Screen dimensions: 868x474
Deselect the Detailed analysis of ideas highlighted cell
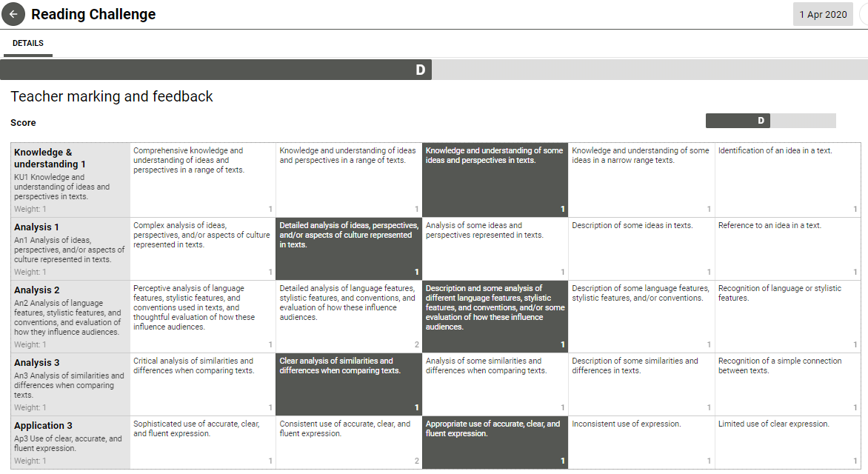tap(348, 248)
